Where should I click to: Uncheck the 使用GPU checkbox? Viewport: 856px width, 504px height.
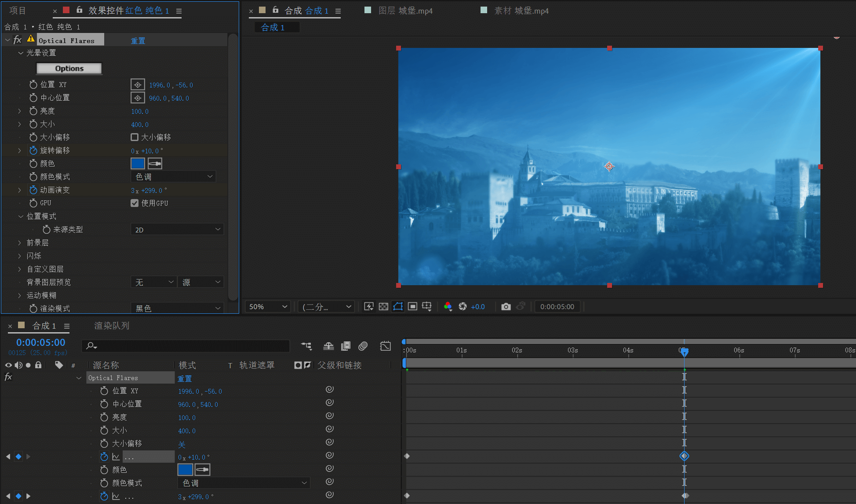tap(135, 203)
